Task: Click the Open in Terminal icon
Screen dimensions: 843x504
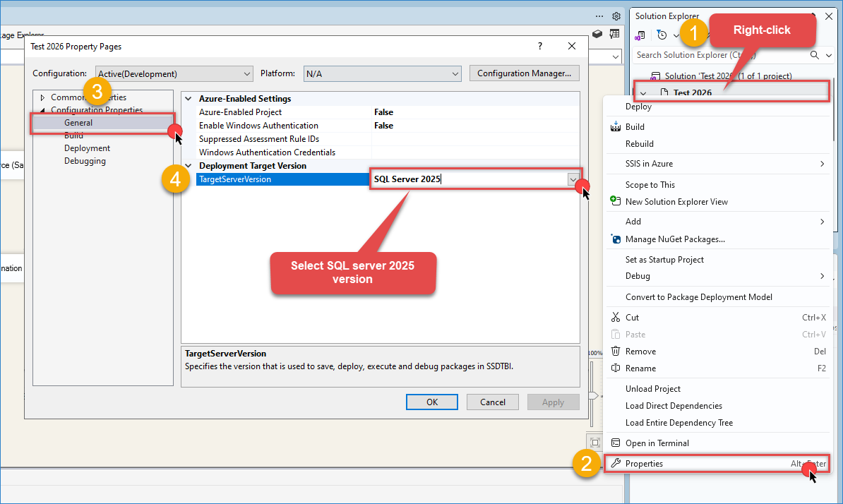Action: [615, 443]
